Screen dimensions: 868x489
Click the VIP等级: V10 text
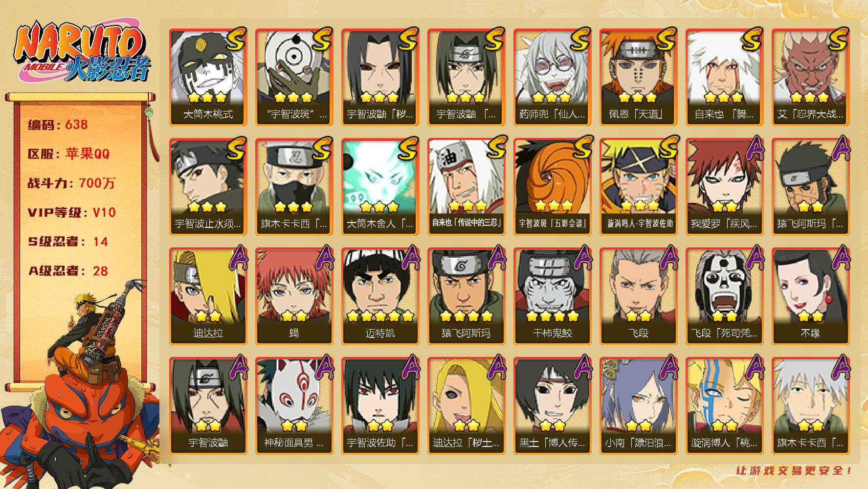point(71,213)
